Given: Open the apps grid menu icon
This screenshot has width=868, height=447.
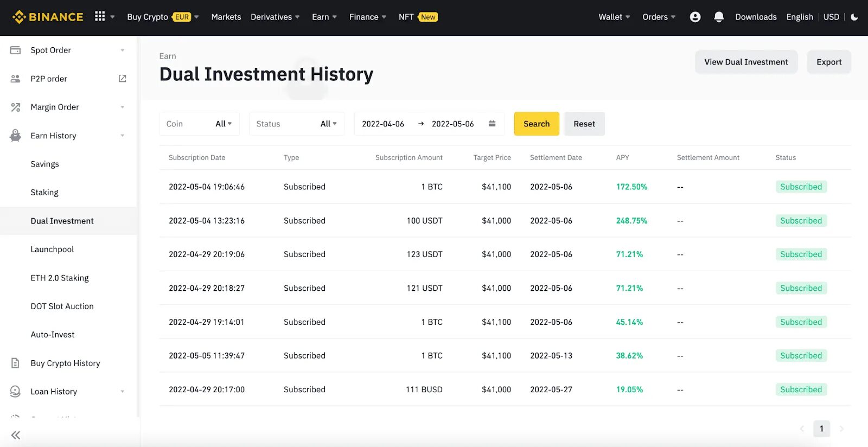Looking at the screenshot, I should pos(100,17).
